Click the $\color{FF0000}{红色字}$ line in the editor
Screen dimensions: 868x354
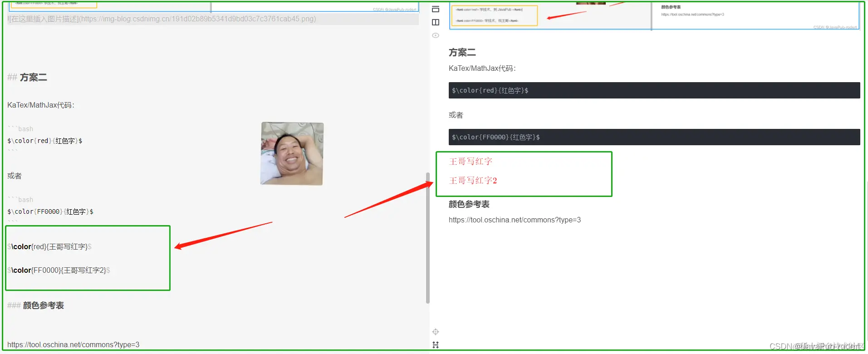(x=50, y=212)
